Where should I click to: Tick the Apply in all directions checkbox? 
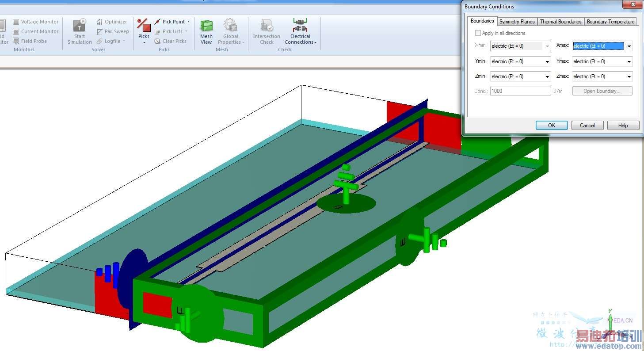pyautogui.click(x=478, y=33)
